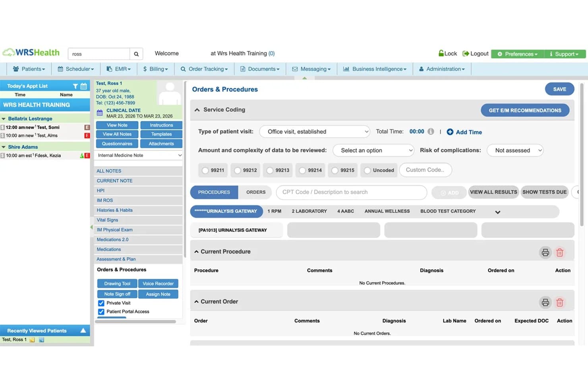Click the sticky note icon beside Test, Ross 1
This screenshot has width=588, height=392.
pos(32,340)
